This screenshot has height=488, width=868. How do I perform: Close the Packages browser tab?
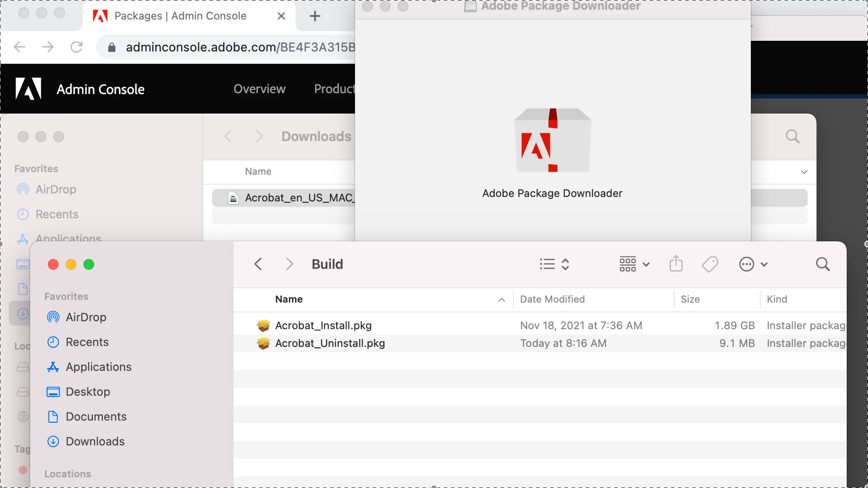point(281,16)
